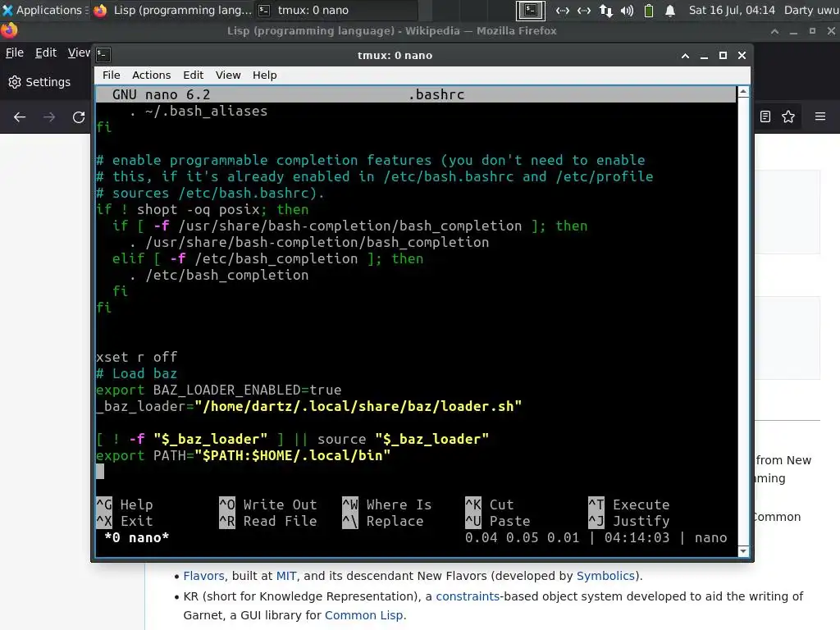Open the terminal Actions menu
The image size is (840, 630).
[x=152, y=75]
